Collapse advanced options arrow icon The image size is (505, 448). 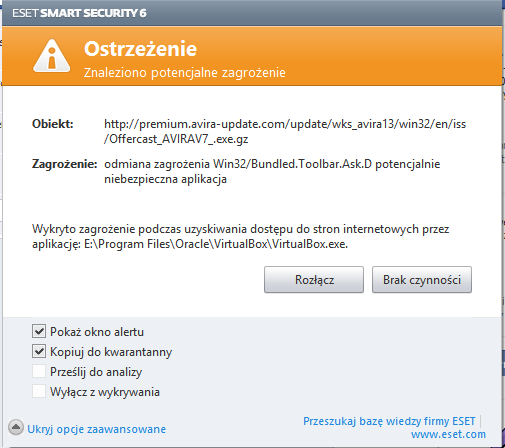point(16,427)
